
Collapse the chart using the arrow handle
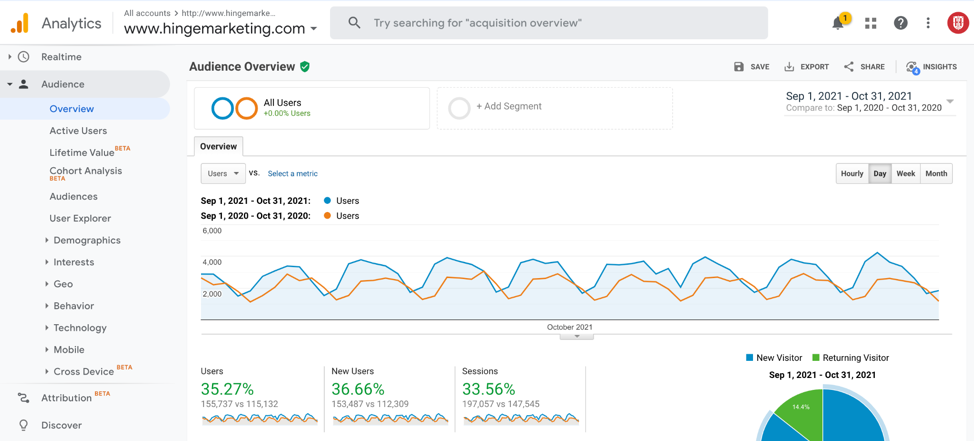(576, 336)
